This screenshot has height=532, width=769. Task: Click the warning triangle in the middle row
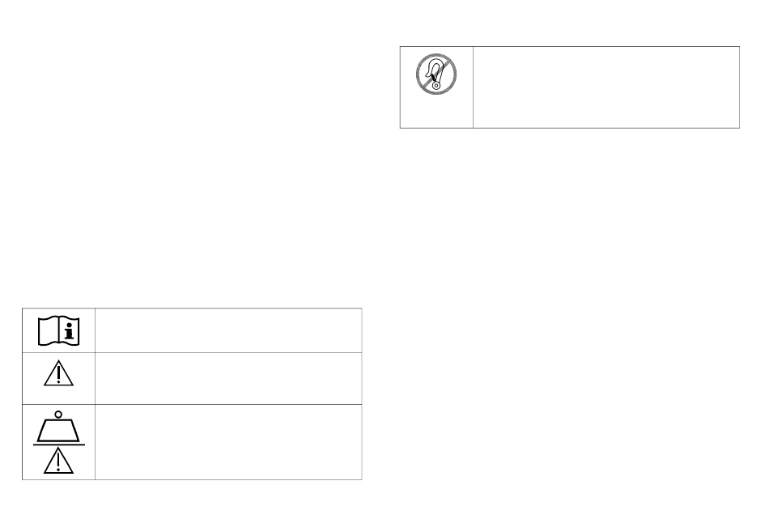(58, 376)
